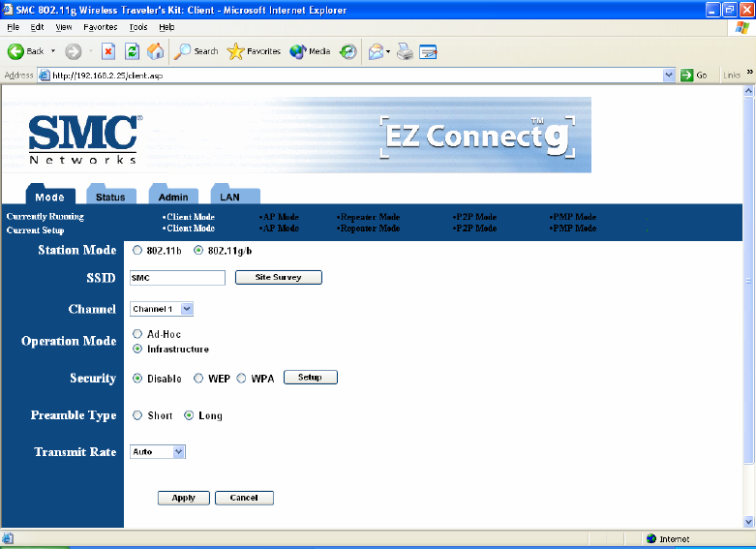Click the security Setup button
This screenshot has height=549, width=756.
pyautogui.click(x=311, y=378)
